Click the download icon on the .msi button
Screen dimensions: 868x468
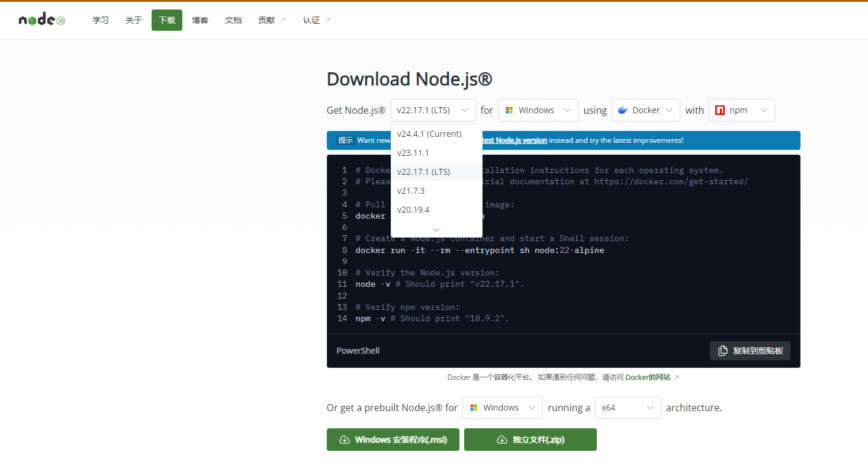[344, 440]
